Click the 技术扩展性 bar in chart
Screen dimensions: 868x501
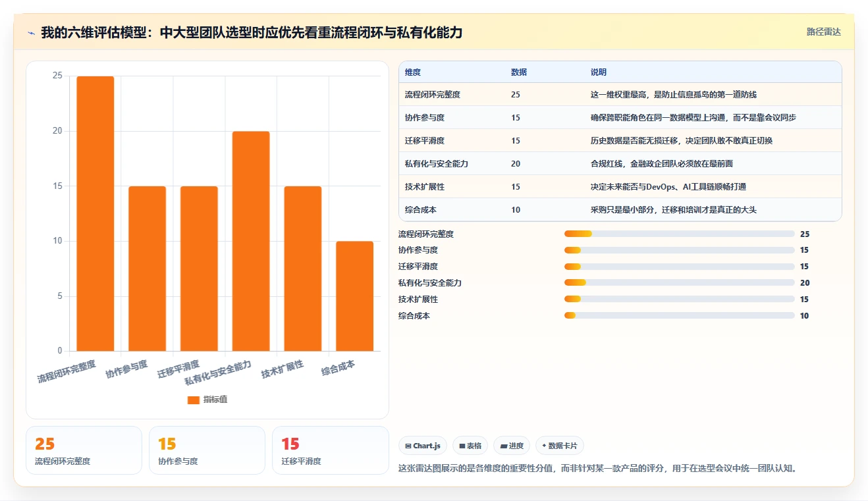click(x=303, y=269)
